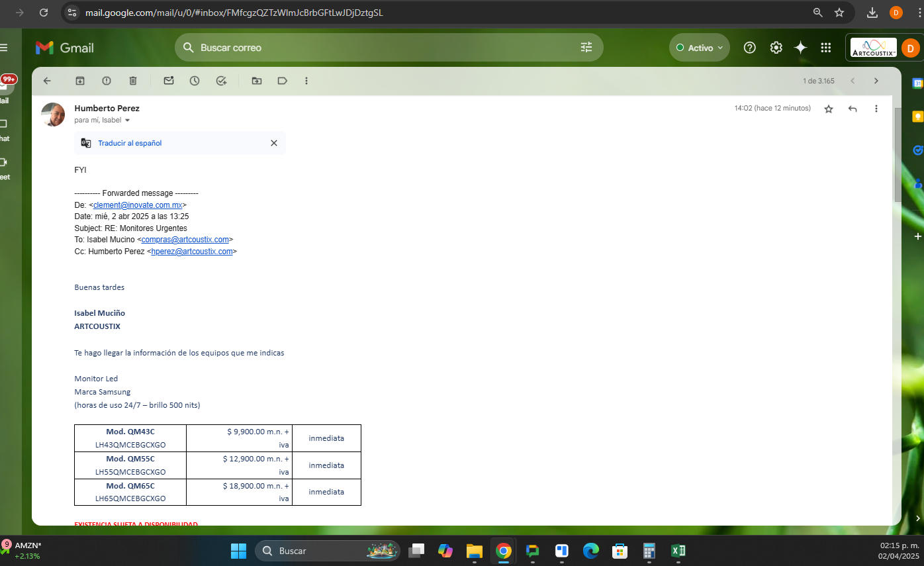Open Gmail support help icon
Image resolution: width=924 pixels, height=566 pixels.
[x=750, y=48]
